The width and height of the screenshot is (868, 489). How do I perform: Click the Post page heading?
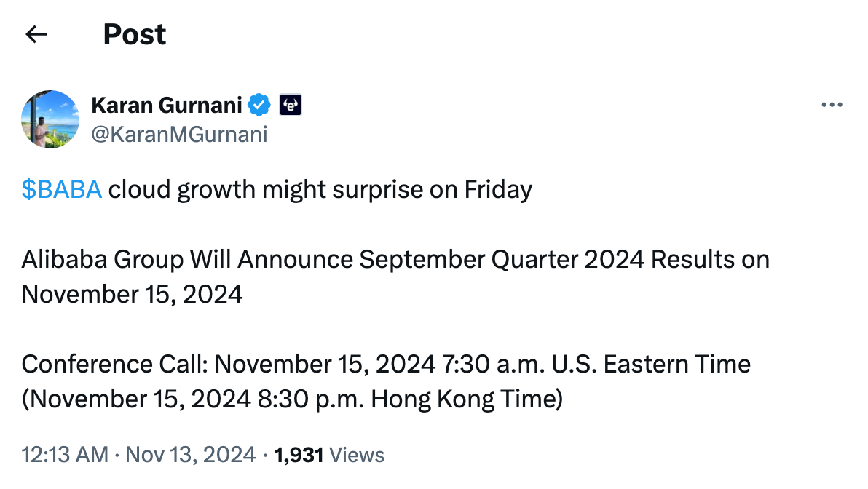coord(135,34)
